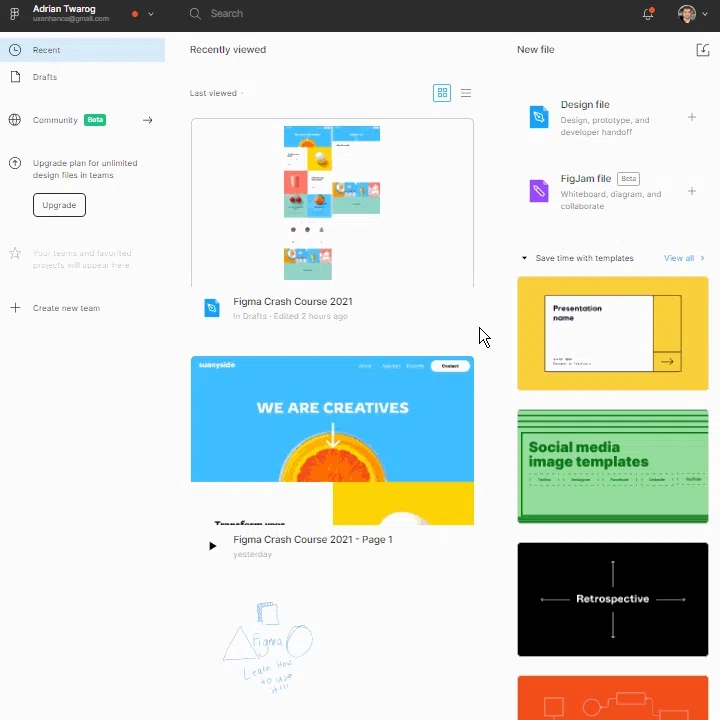Image resolution: width=720 pixels, height=720 pixels.
Task: Click the Recently viewed heading
Action: pos(228,50)
